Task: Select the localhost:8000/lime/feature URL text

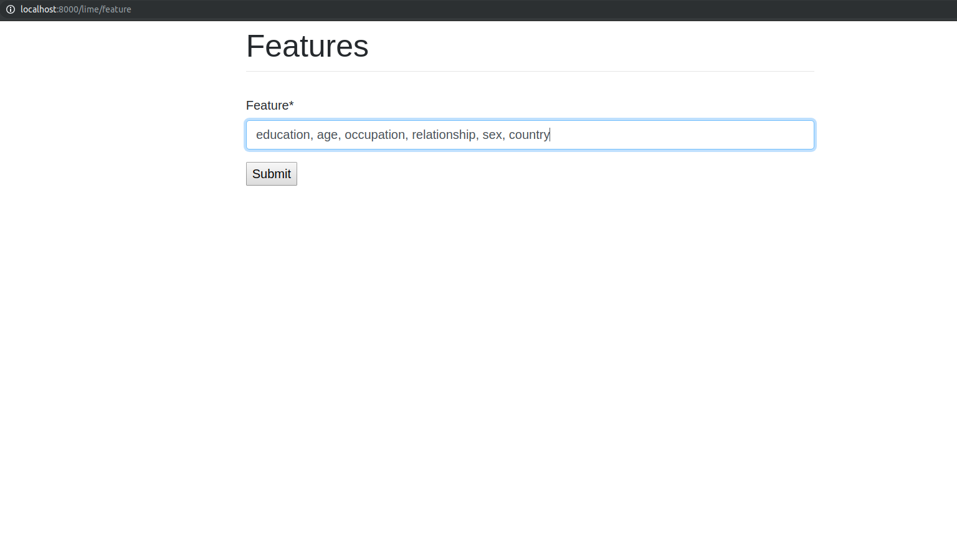Action: click(x=75, y=9)
